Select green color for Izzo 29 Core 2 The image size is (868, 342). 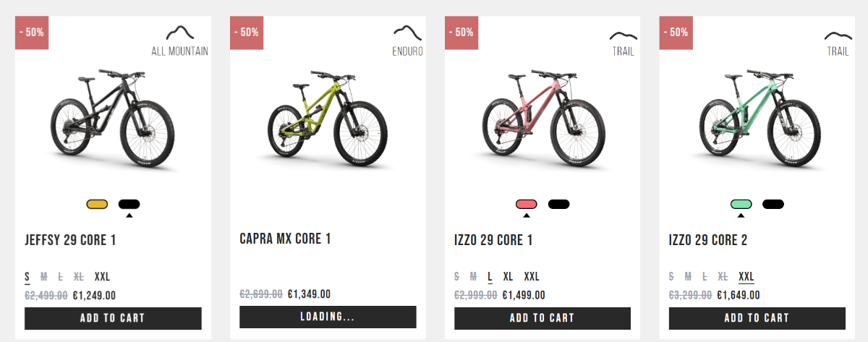pos(741,204)
